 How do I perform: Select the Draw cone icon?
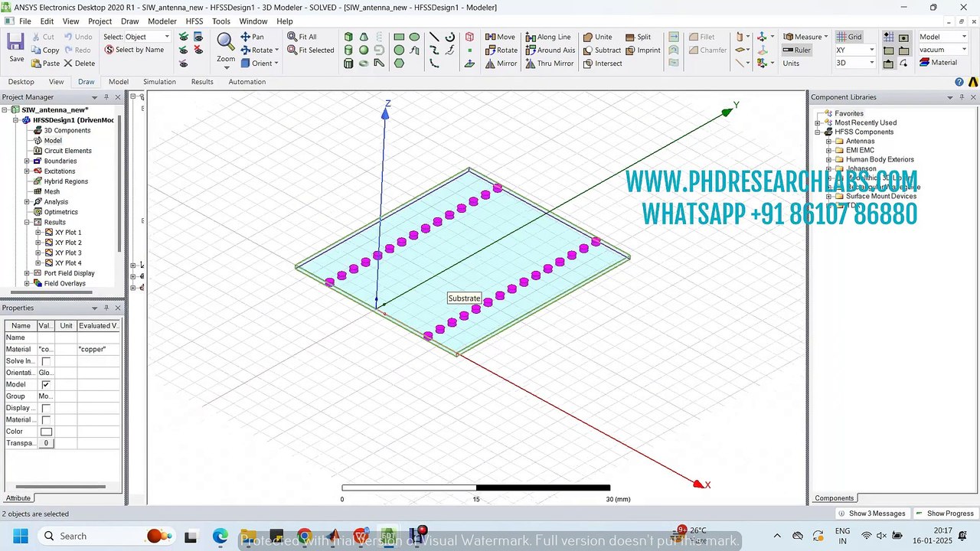364,37
